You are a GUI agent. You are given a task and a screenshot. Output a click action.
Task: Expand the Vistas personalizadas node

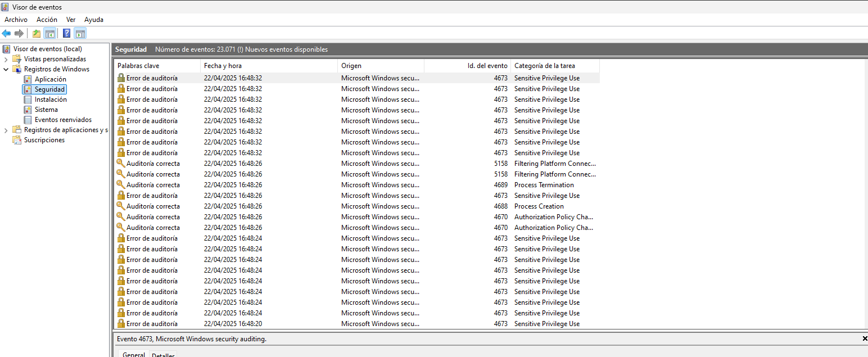coord(6,59)
